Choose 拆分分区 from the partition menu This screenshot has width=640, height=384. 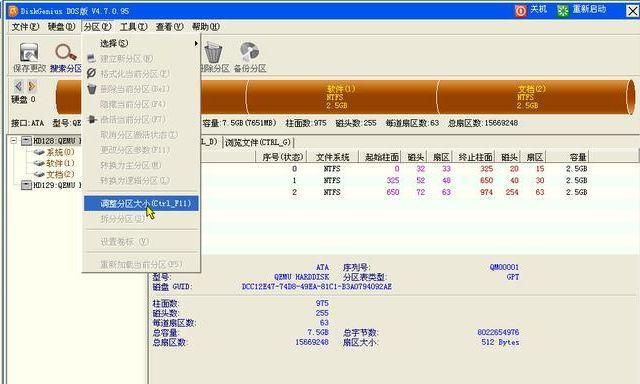coord(141,219)
